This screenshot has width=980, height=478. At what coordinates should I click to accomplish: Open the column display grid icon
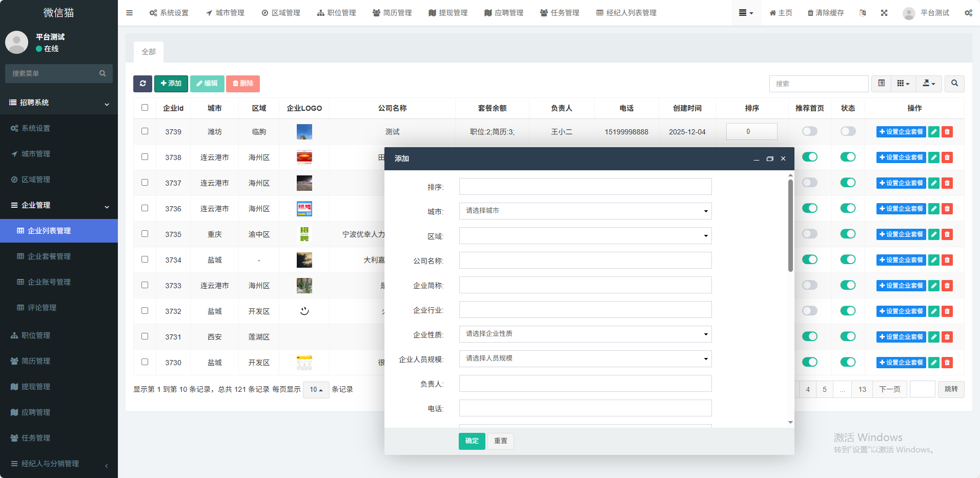pyautogui.click(x=903, y=84)
